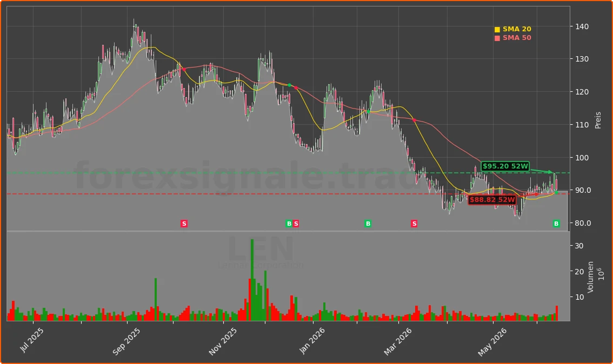Click the tallest green volume bar
Viewport: 613px width, 364px height.
[252, 280]
